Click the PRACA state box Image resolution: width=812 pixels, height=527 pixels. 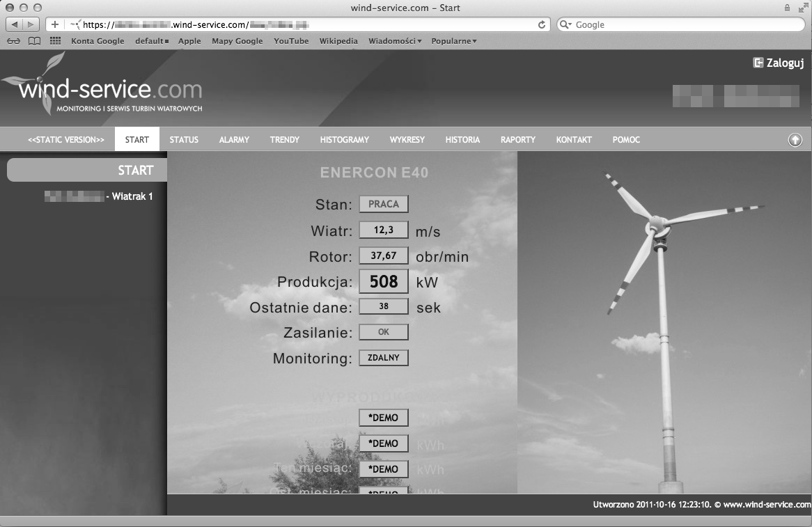point(384,204)
